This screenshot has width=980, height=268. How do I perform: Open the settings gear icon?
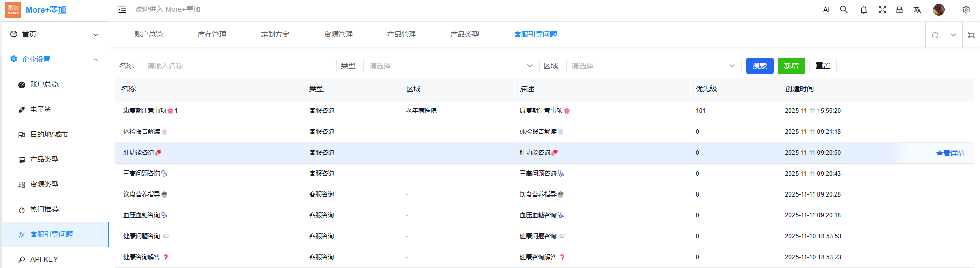tap(966, 10)
